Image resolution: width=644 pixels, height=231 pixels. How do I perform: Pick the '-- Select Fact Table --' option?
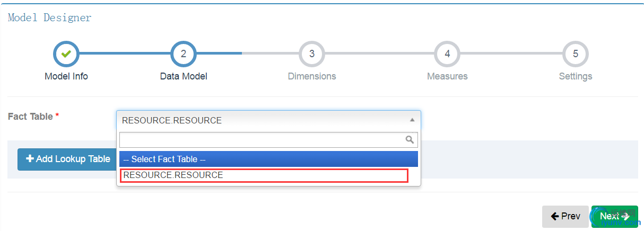click(268, 159)
